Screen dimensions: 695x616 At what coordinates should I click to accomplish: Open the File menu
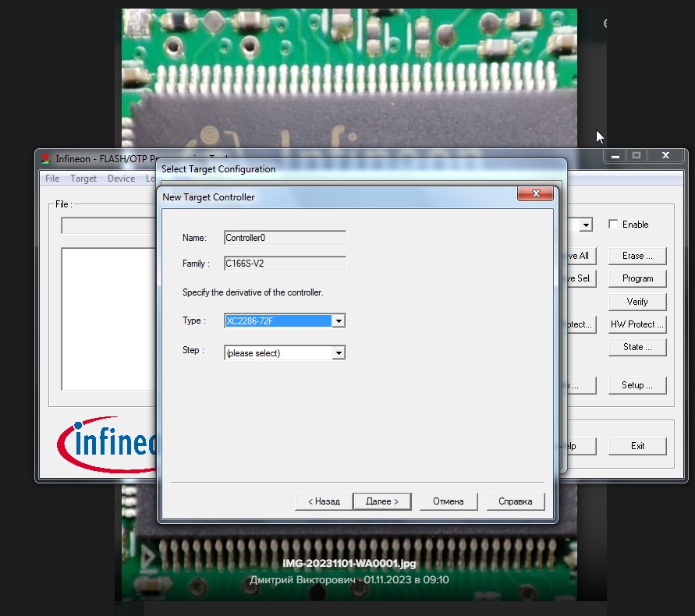[x=52, y=179]
